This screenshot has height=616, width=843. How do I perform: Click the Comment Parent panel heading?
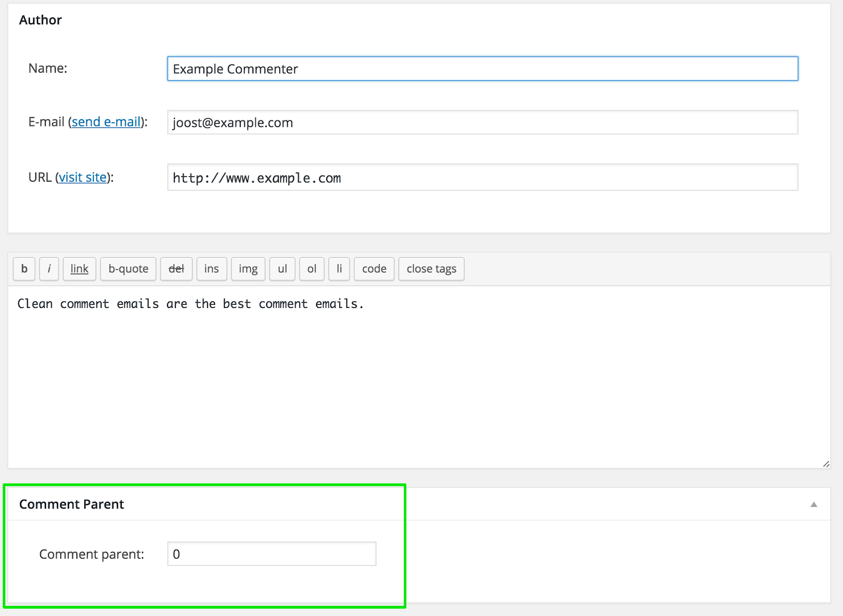pos(72,504)
